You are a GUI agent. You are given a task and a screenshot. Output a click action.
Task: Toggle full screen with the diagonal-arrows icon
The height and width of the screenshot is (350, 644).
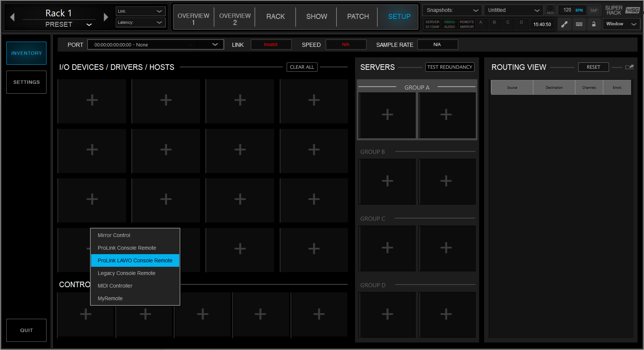click(x=564, y=24)
